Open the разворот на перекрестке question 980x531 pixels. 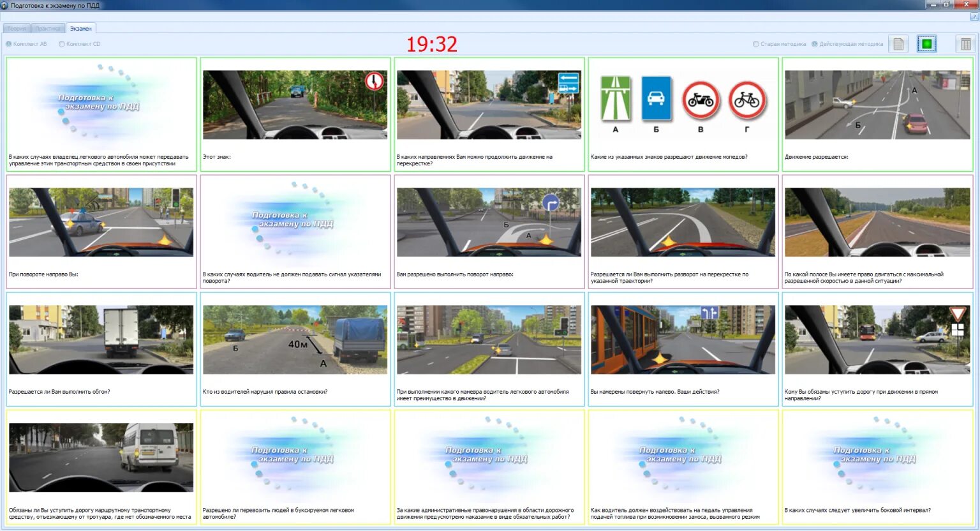point(683,232)
